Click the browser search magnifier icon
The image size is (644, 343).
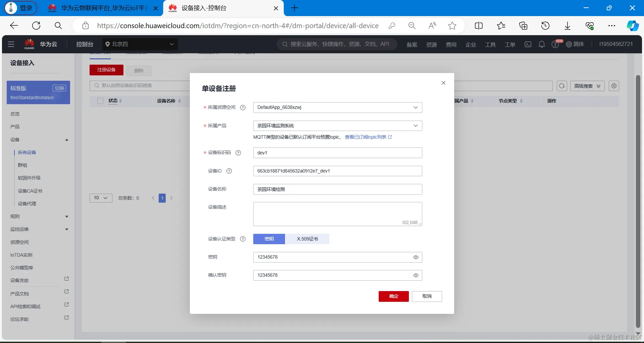[58, 26]
